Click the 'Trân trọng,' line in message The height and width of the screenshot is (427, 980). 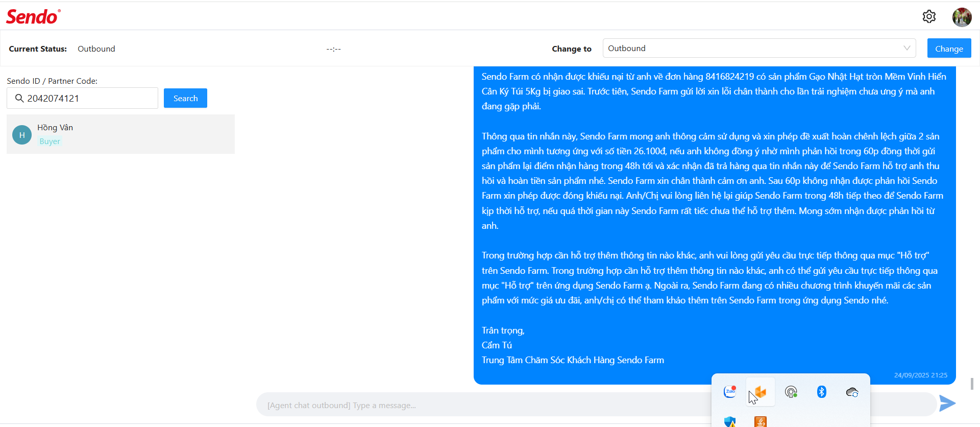point(503,330)
